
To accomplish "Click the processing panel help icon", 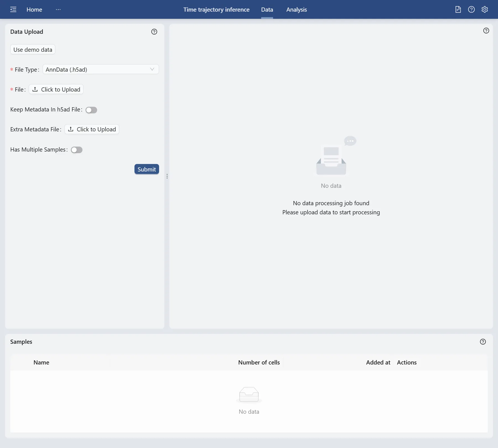I will point(486,31).
